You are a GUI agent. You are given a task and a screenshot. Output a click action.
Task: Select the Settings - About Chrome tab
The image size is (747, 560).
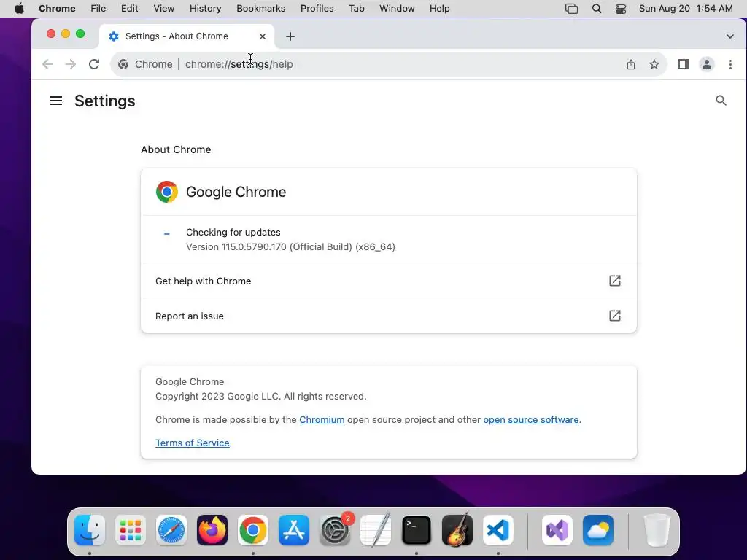pyautogui.click(x=186, y=36)
